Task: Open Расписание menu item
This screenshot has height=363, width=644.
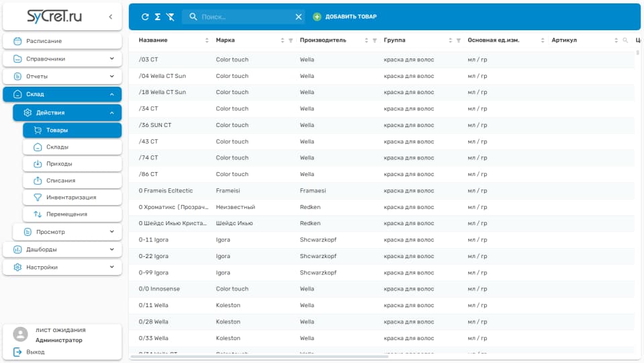Action: (x=62, y=41)
